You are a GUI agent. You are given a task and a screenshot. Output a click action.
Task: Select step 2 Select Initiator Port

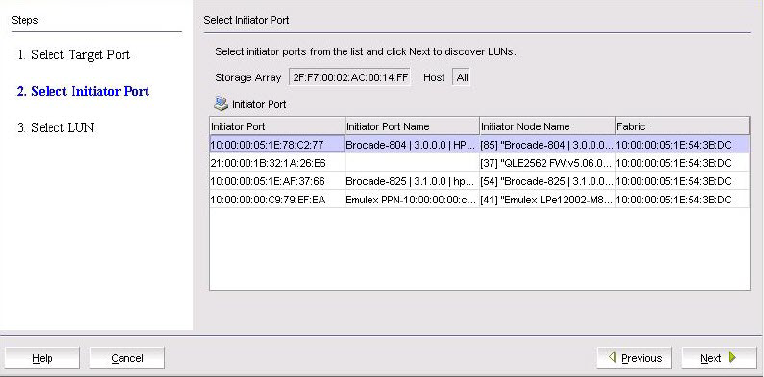pyautogui.click(x=83, y=91)
